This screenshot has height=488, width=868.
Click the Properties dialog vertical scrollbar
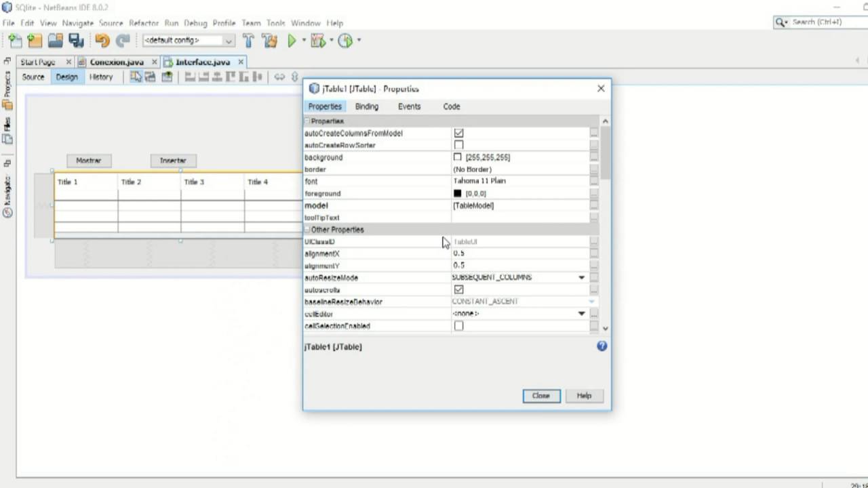pyautogui.click(x=606, y=224)
